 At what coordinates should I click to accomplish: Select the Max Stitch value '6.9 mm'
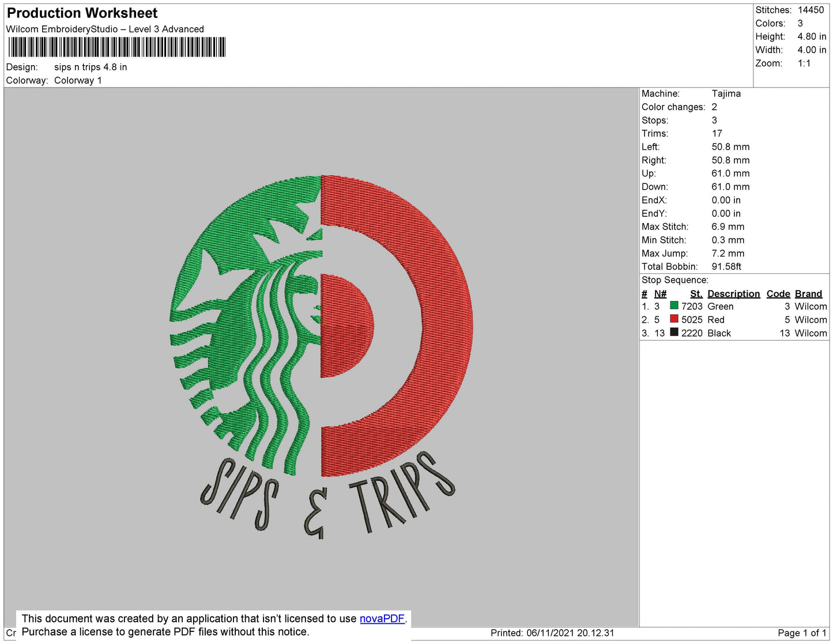tap(728, 227)
